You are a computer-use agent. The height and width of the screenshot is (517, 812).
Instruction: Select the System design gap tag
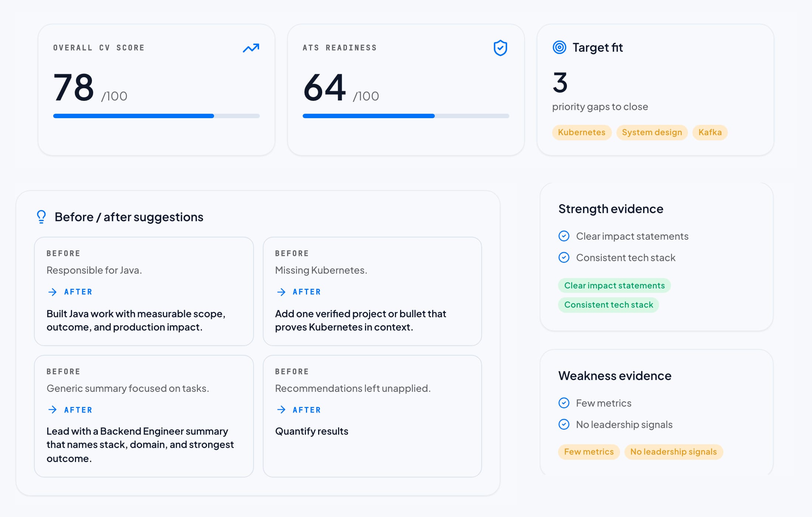[x=652, y=132]
